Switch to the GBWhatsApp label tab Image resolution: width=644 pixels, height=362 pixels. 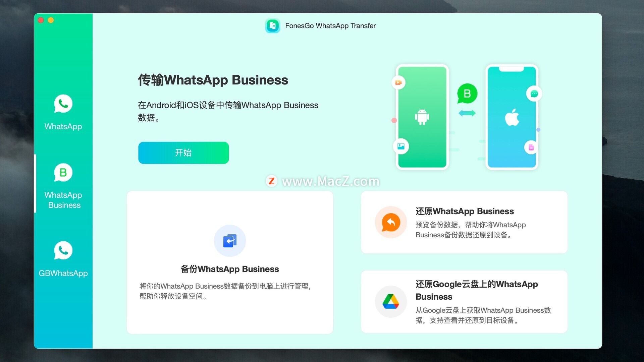click(63, 273)
